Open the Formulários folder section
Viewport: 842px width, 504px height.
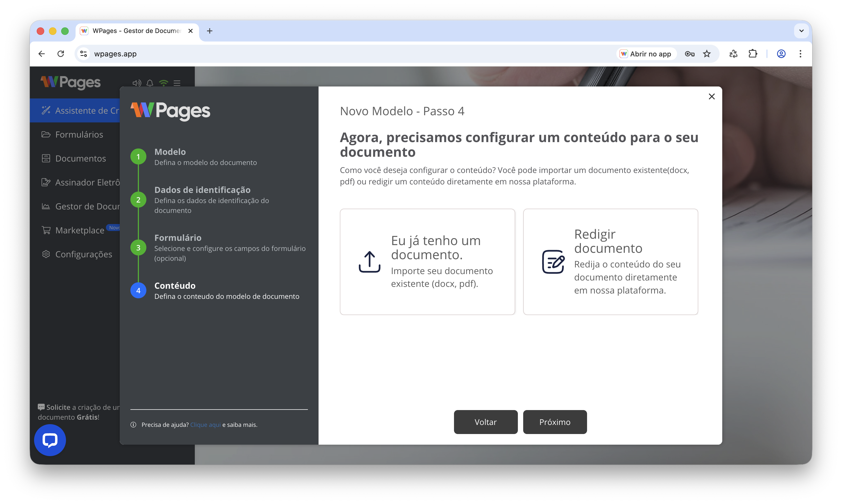pos(79,134)
